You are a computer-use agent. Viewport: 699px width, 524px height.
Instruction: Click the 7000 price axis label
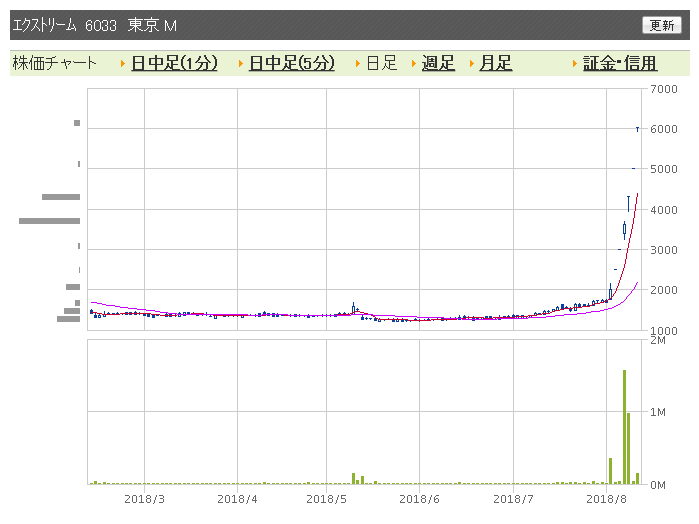click(663, 89)
